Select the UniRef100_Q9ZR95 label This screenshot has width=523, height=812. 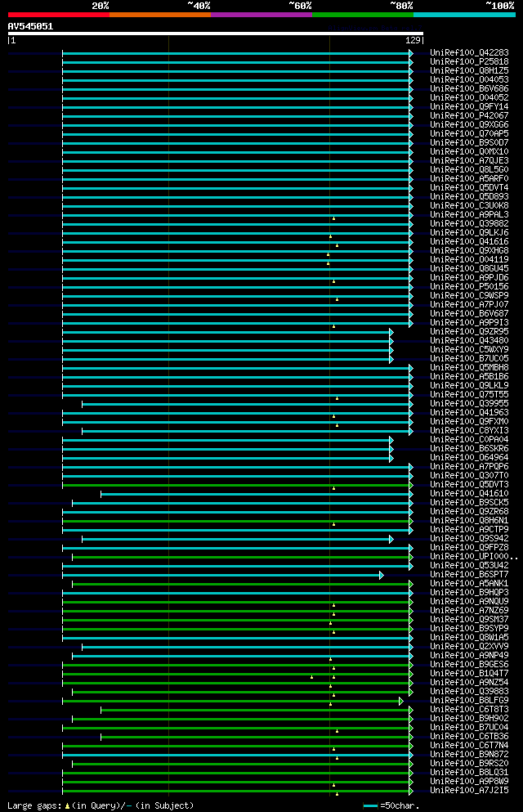click(x=469, y=331)
